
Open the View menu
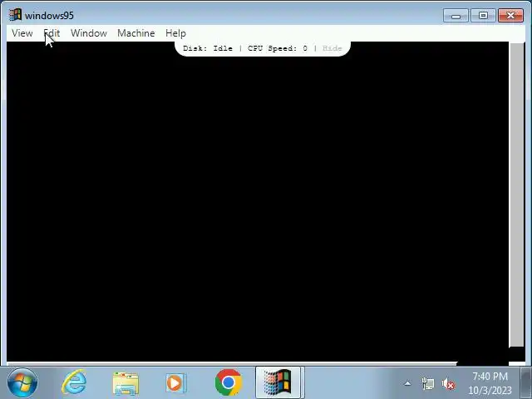22,33
